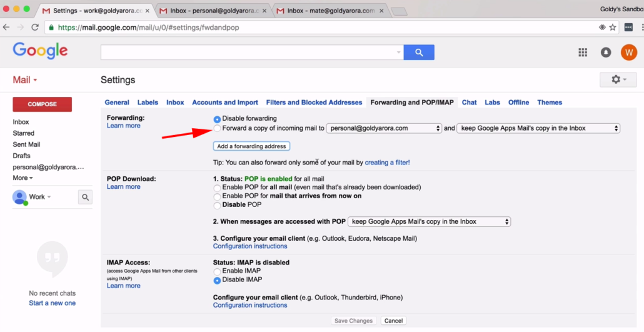Open the Google apps grid icon
Image resolution: width=644 pixels, height=332 pixels.
(x=583, y=52)
